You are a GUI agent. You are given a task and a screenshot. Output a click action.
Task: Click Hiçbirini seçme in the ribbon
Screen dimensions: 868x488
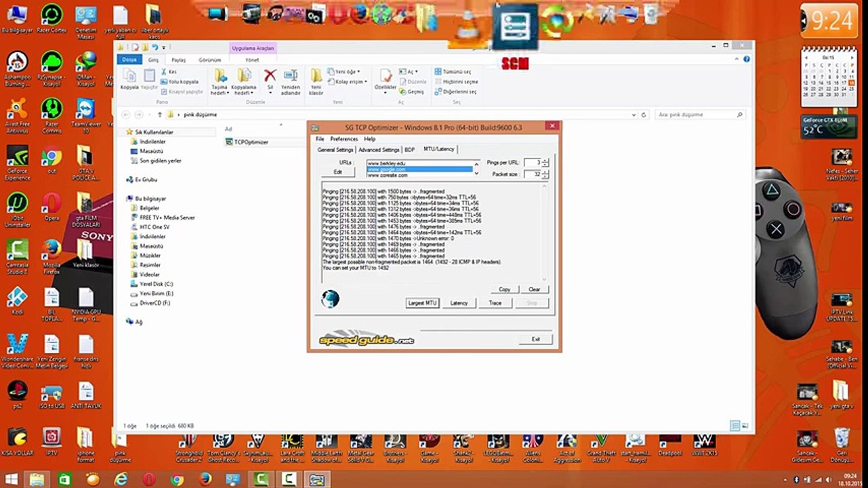pos(456,81)
